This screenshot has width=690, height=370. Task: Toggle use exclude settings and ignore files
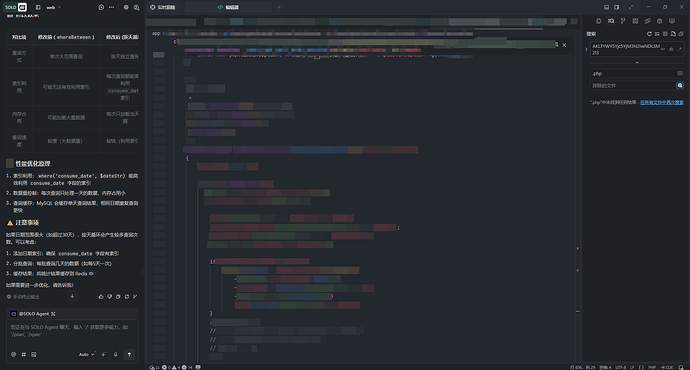pos(679,85)
